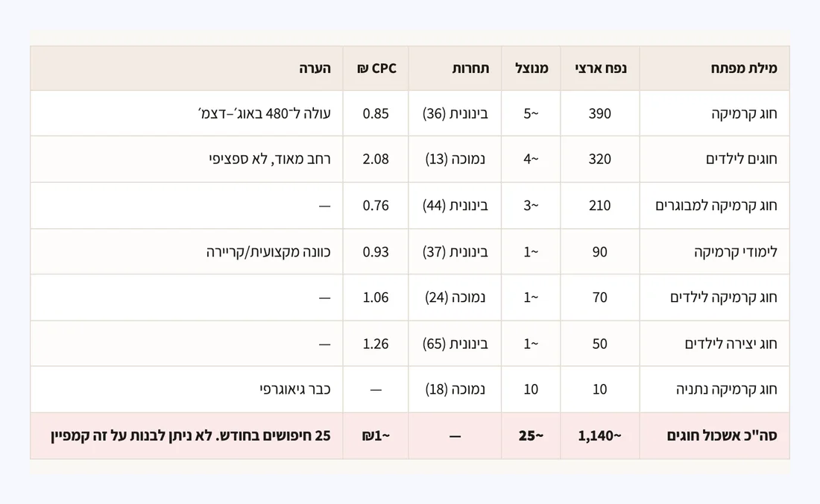Select the חוג קרמיקה למבוגרים row label
This screenshot has height=504, width=820.
716,206
